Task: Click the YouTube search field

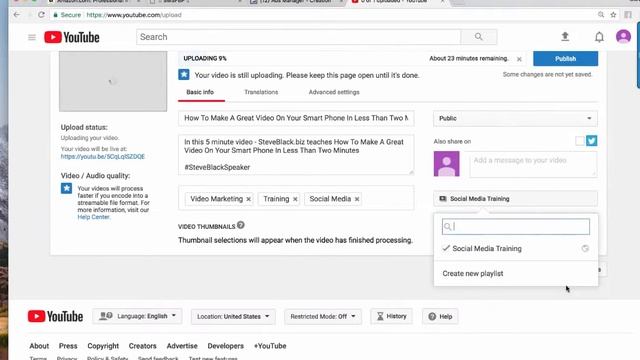Action: tap(299, 37)
